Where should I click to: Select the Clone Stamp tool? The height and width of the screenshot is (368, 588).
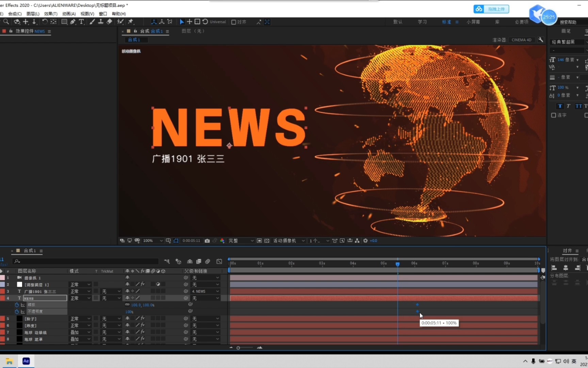[101, 22]
